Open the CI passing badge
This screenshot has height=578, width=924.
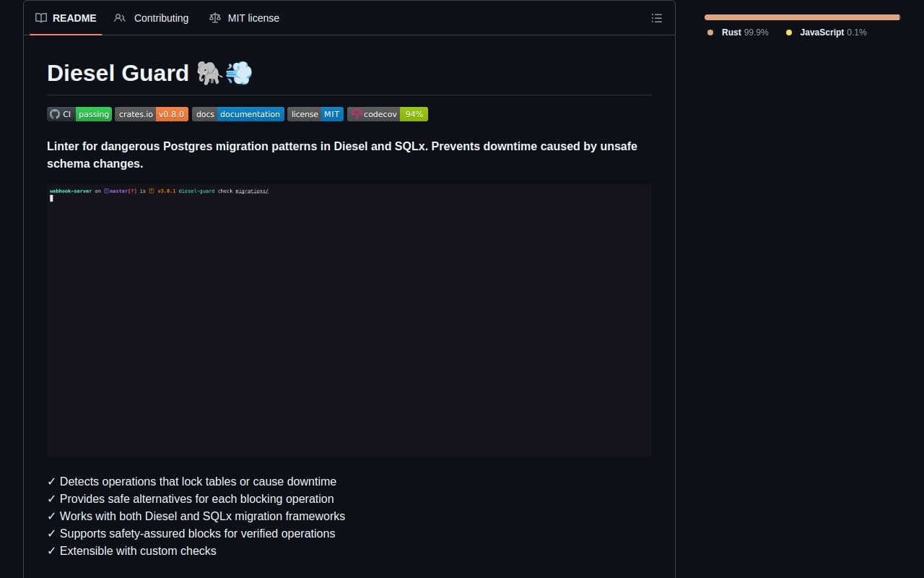tap(79, 114)
